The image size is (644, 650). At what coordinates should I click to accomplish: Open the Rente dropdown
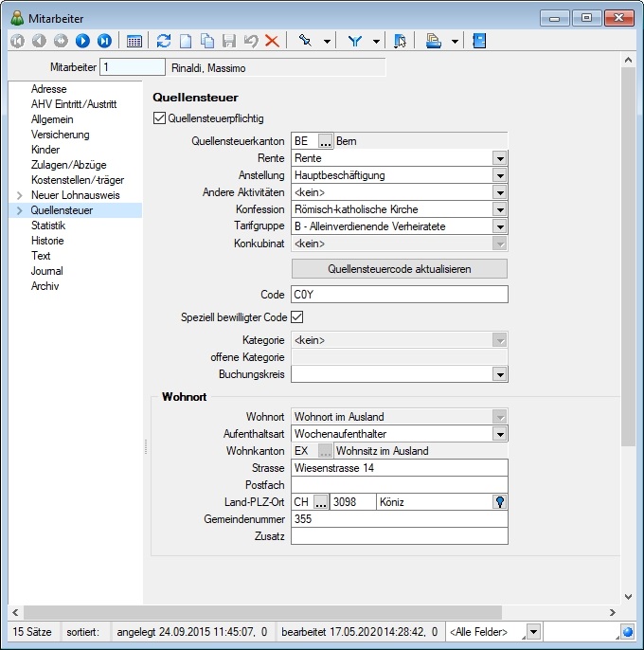click(x=500, y=158)
